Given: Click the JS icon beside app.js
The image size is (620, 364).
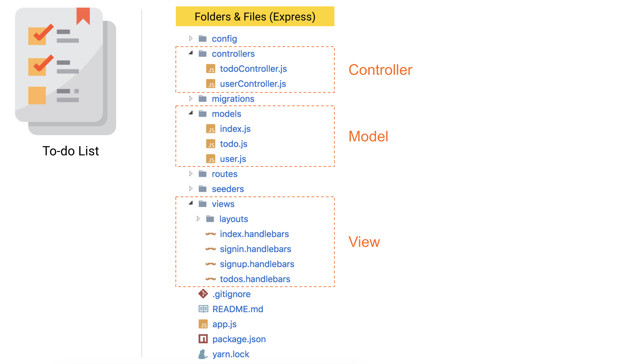Looking at the screenshot, I should click(x=203, y=324).
